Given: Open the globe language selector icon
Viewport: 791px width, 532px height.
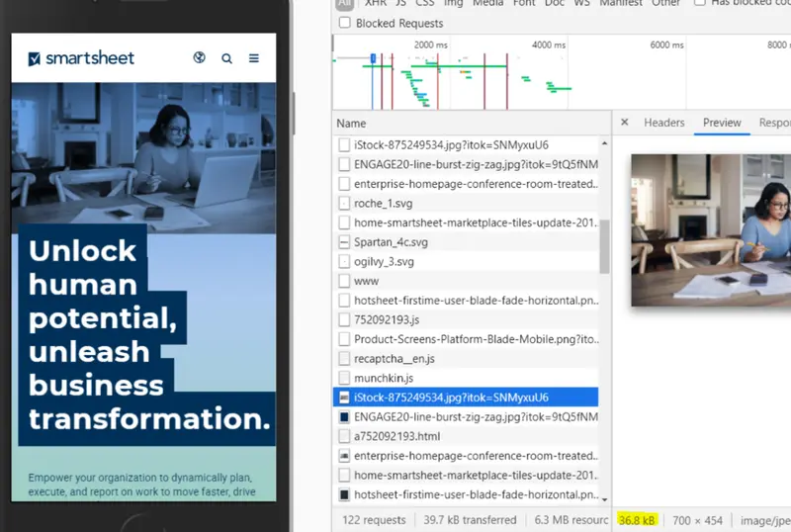Looking at the screenshot, I should tap(200, 58).
